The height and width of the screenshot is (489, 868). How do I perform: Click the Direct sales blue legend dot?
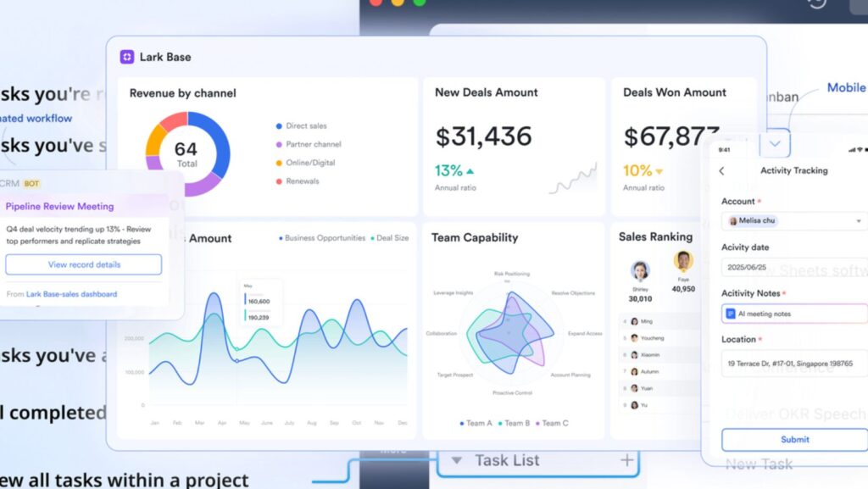pos(279,126)
